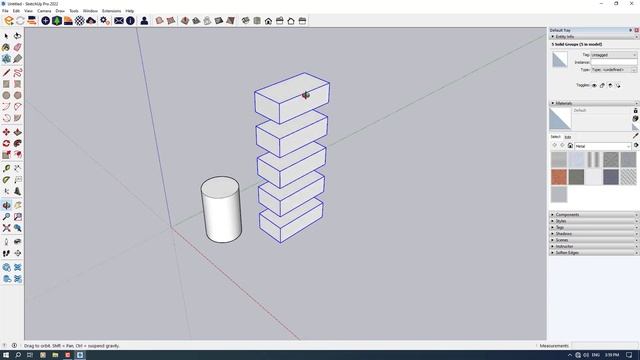Click the user account silhouette icon
640x360 pixels.
click(x=144, y=21)
